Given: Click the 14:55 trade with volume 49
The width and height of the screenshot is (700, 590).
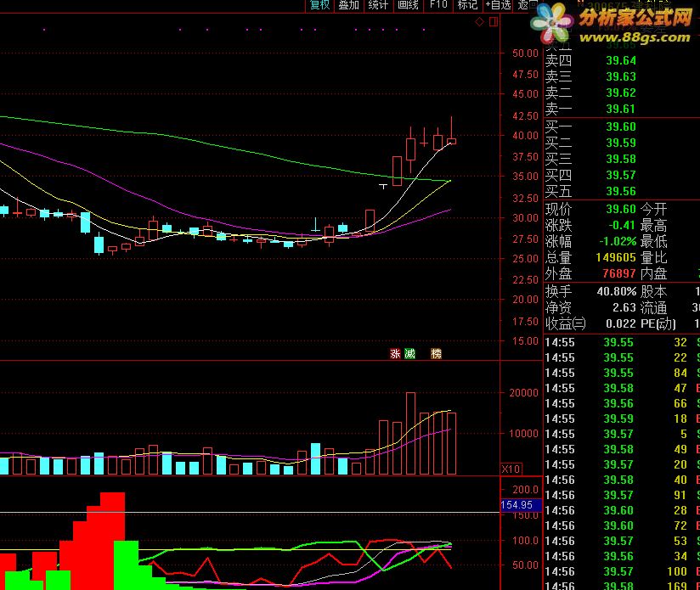Looking at the screenshot, I should pos(622,449).
